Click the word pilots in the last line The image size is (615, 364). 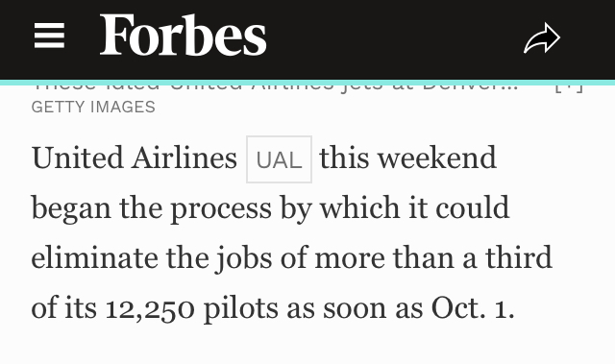pyautogui.click(x=241, y=308)
